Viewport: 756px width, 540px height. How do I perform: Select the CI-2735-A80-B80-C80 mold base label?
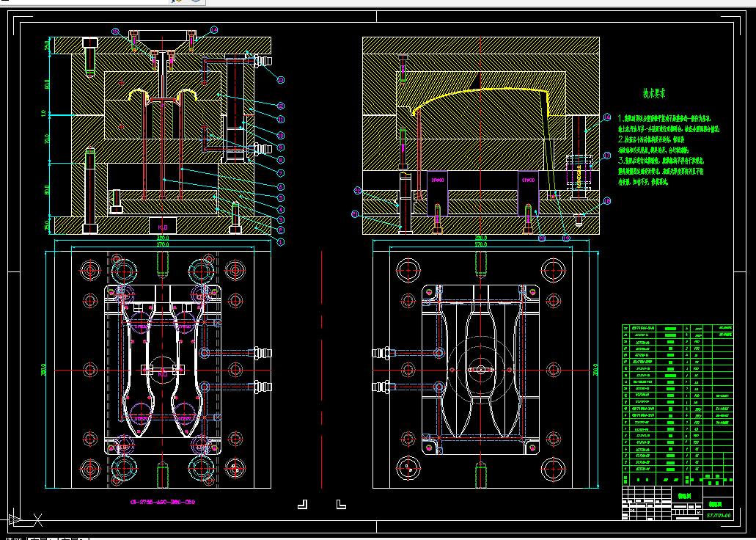click(x=163, y=502)
